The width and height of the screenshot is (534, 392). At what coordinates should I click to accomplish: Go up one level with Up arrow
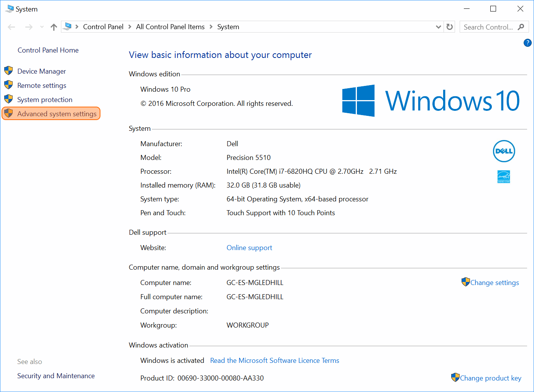pyautogui.click(x=54, y=27)
